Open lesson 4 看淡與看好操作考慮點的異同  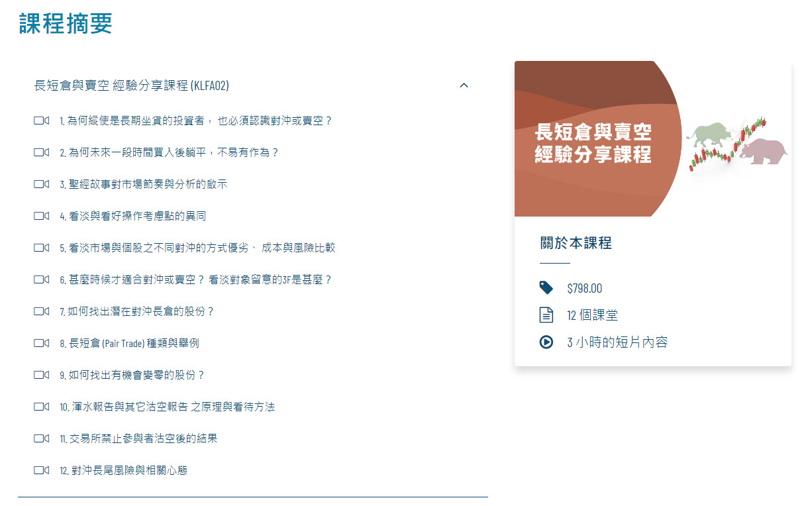(x=133, y=216)
